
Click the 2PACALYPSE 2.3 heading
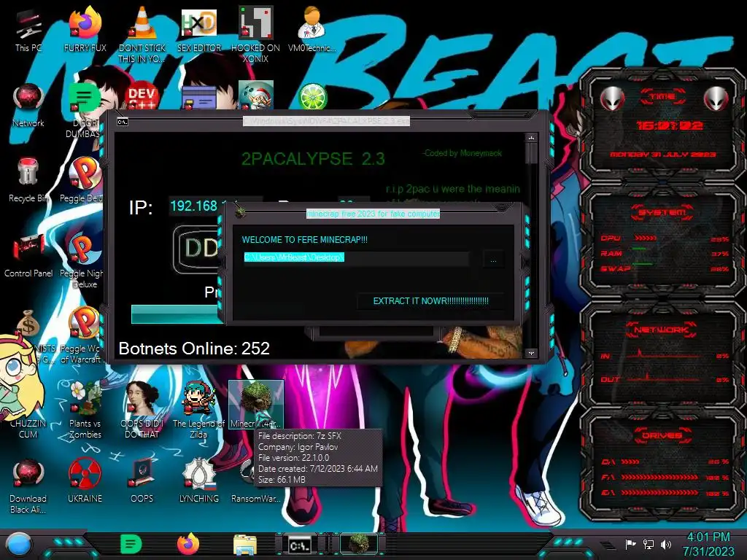tap(313, 158)
